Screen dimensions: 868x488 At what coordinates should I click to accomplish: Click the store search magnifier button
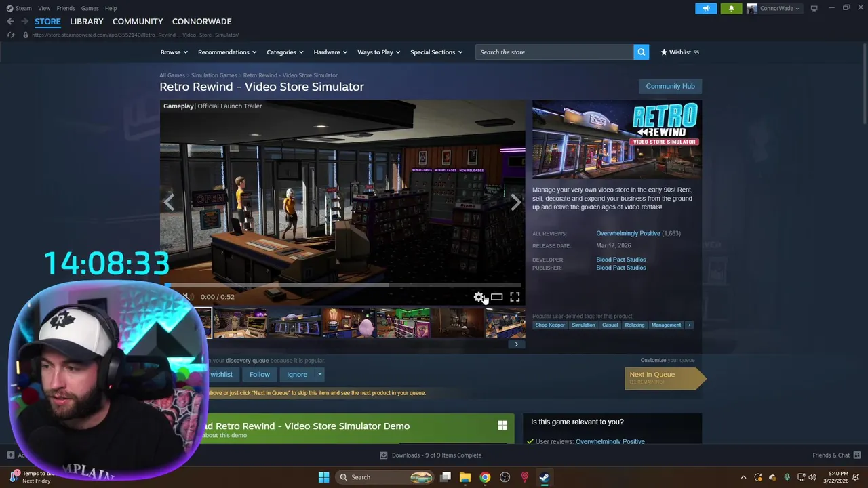click(641, 52)
